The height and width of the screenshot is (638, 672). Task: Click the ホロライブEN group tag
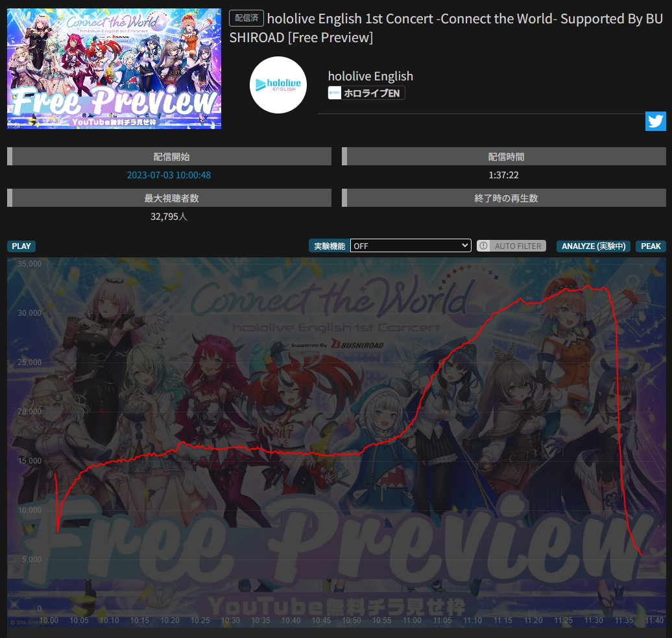[366, 93]
